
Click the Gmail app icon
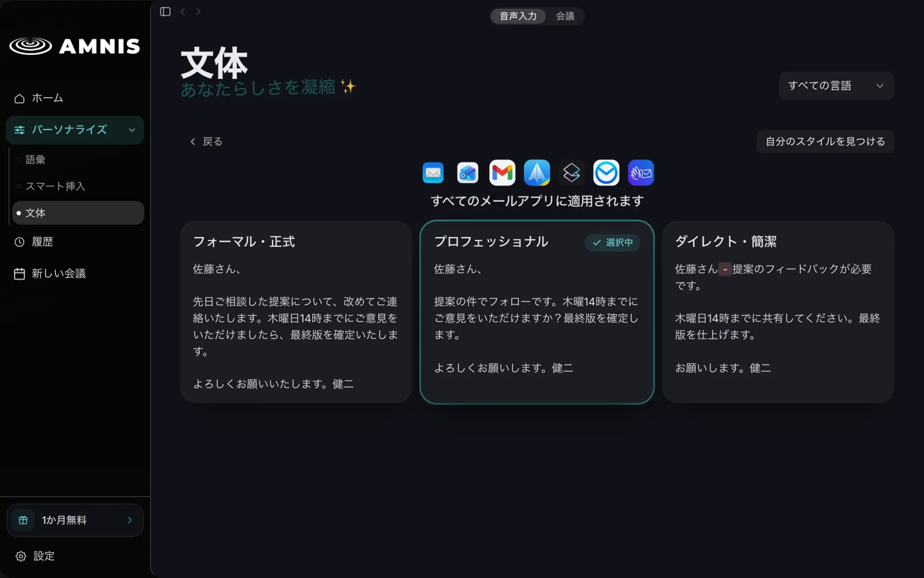[x=502, y=172]
